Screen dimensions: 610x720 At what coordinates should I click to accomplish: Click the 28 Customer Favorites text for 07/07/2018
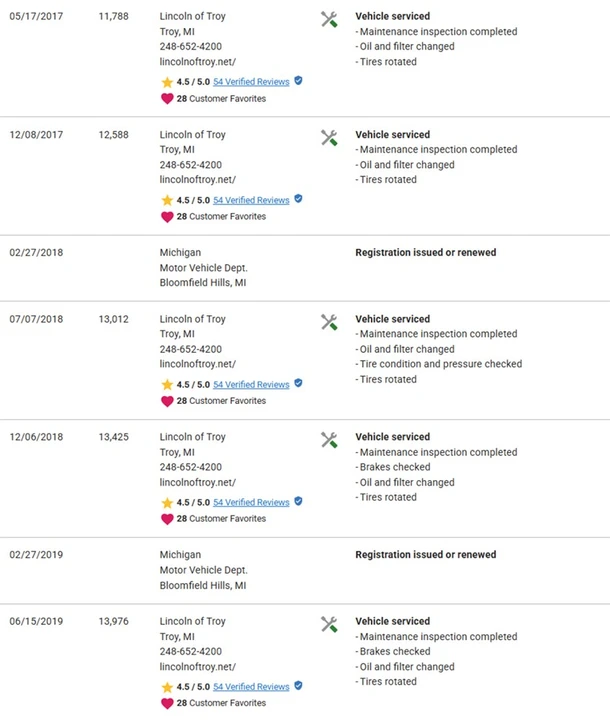coord(221,401)
